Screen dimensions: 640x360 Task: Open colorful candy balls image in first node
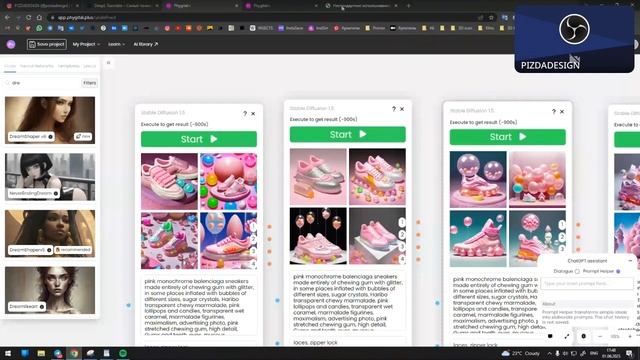229,181
